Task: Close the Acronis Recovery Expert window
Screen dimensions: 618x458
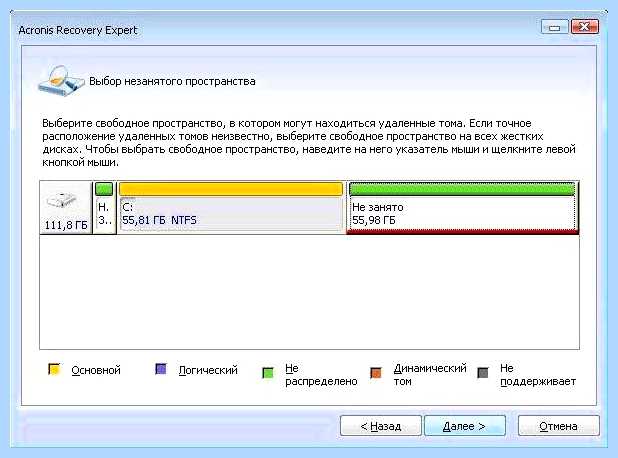Action: pyautogui.click(x=584, y=27)
